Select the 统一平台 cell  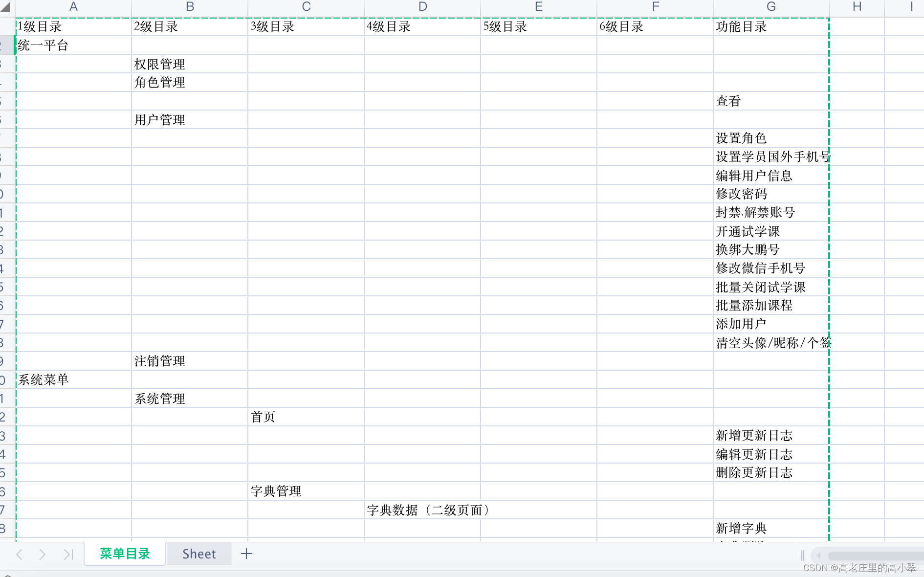coord(74,45)
